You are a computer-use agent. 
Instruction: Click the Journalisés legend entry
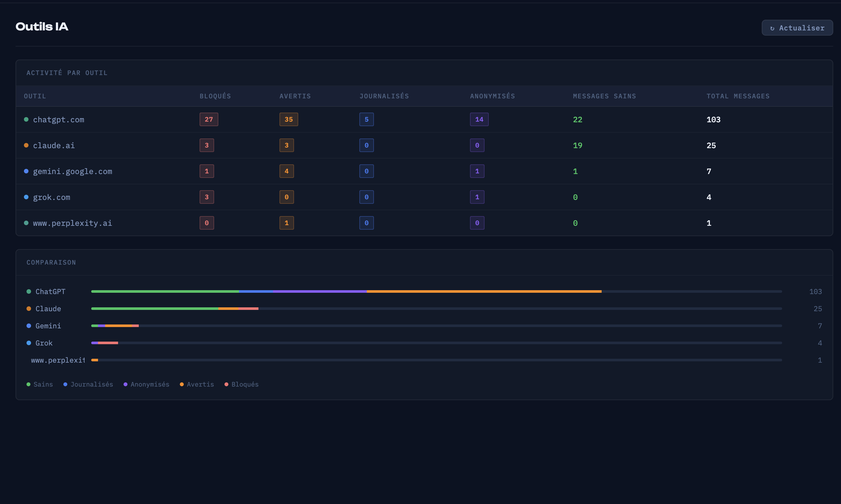(x=88, y=384)
